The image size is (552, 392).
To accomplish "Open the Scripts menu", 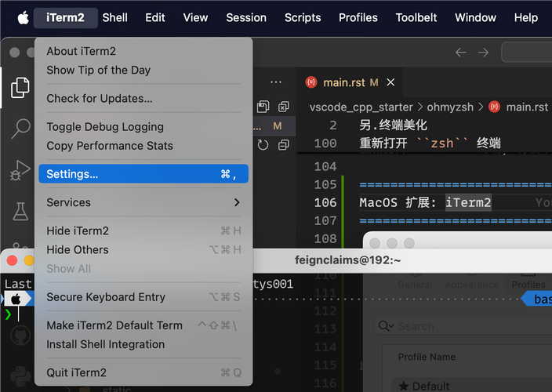I will tap(303, 17).
